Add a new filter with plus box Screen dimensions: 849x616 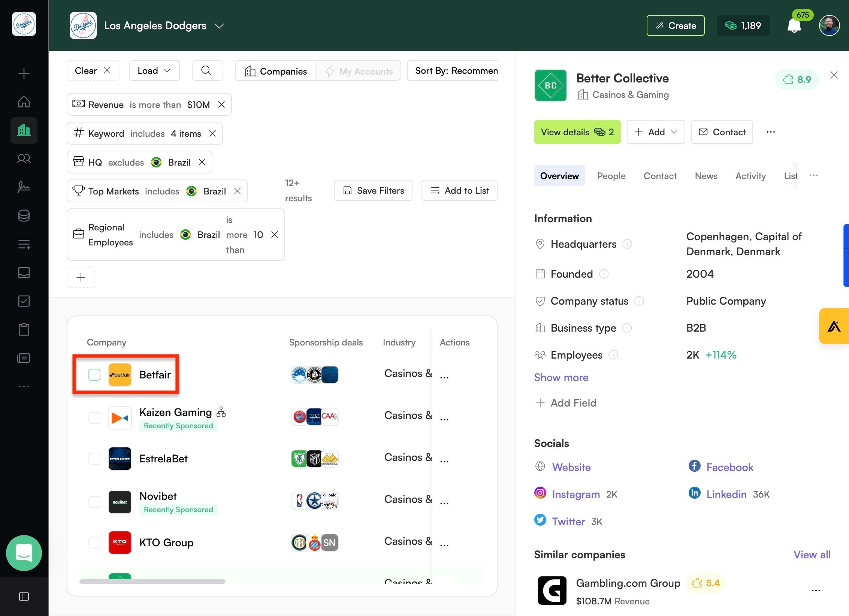pyautogui.click(x=81, y=277)
